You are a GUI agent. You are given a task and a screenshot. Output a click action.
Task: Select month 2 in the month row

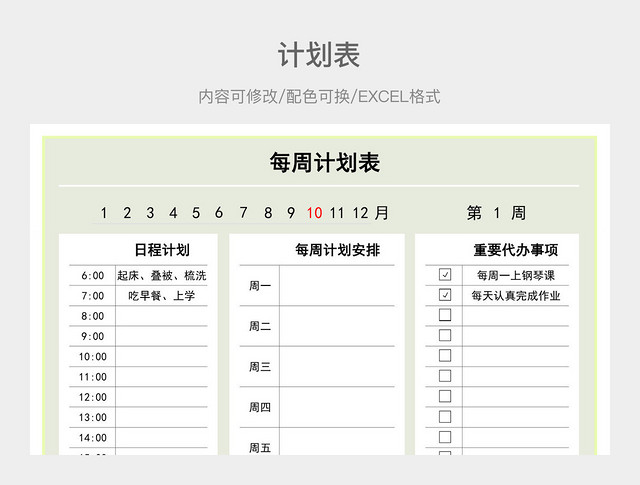(127, 213)
